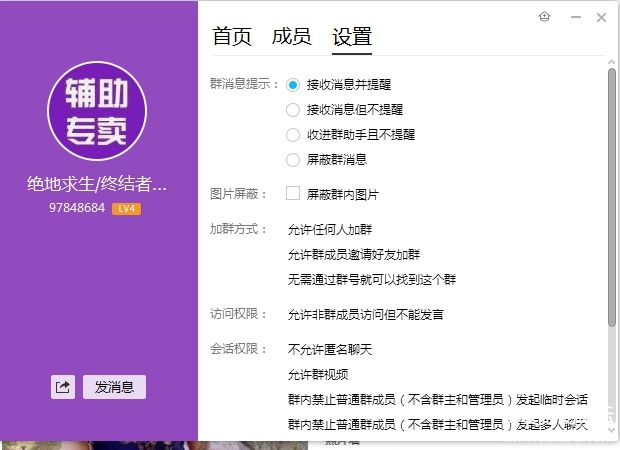Select 接收消息但不提醒 radio option
This screenshot has width=620, height=450.
(x=293, y=110)
